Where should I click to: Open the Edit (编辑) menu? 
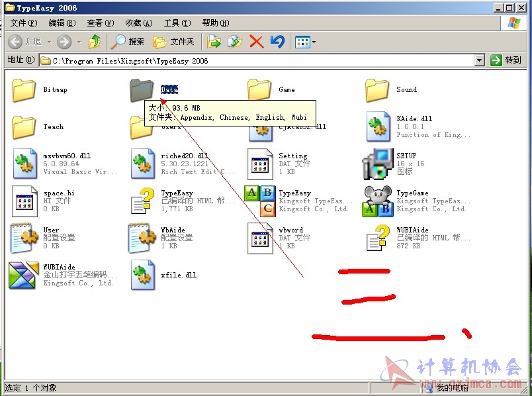pyautogui.click(x=62, y=23)
